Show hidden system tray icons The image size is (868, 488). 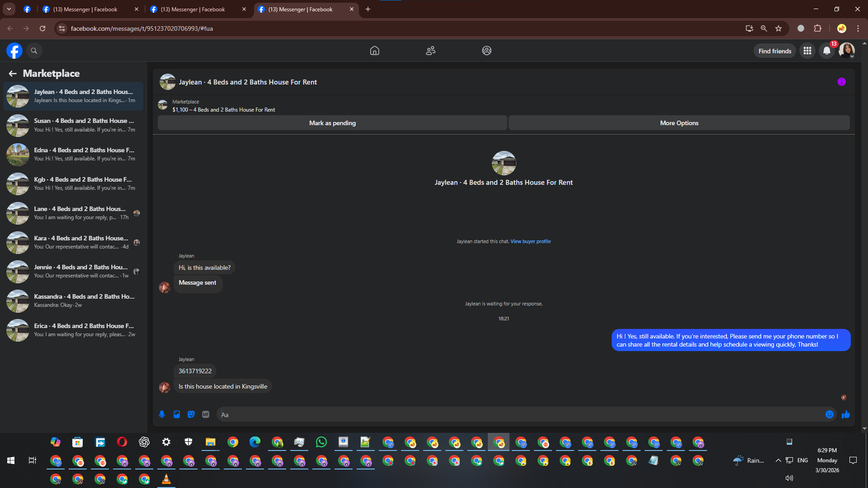coord(778,460)
